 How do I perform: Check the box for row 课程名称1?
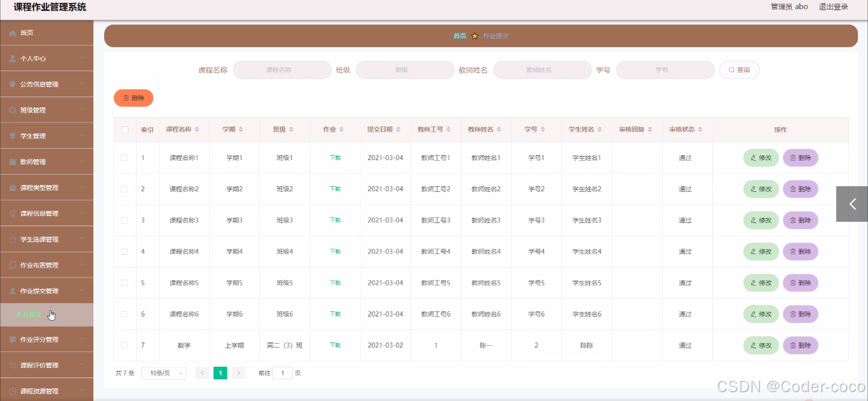[125, 158]
